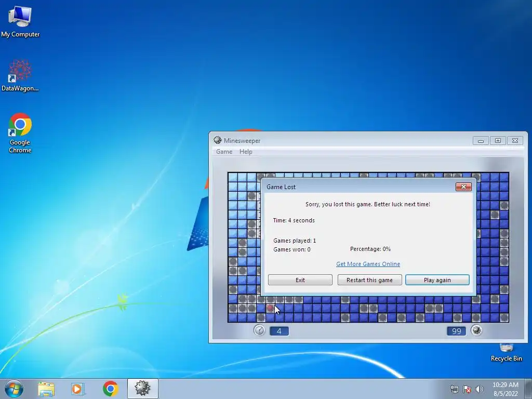Launch Windows Media Player from taskbar
The width and height of the screenshot is (532, 399).
point(78,389)
